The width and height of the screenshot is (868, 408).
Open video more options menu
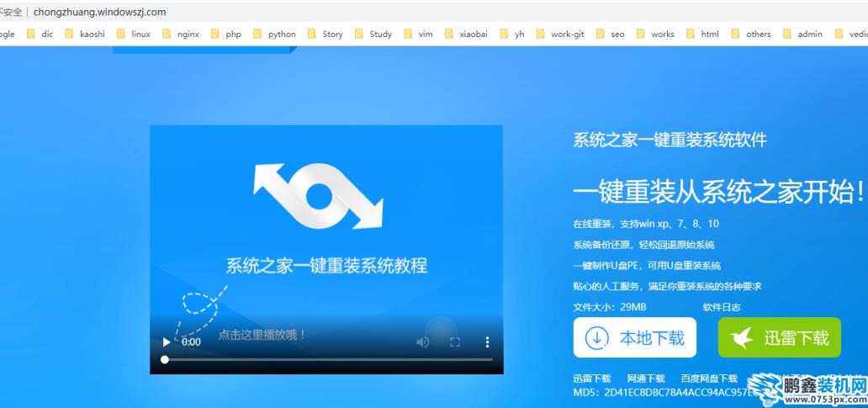pos(487,342)
